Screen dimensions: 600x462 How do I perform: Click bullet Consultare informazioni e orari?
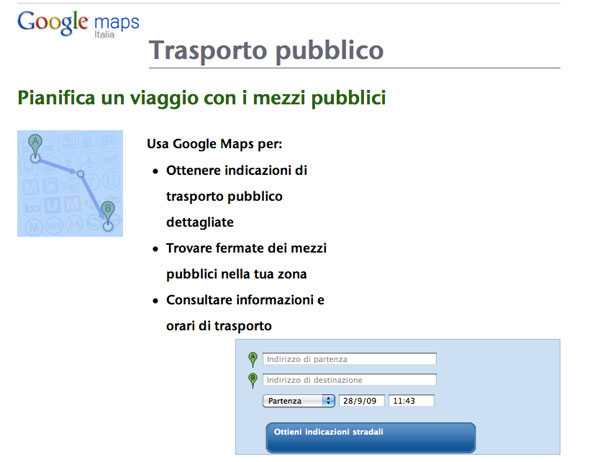[x=245, y=313]
